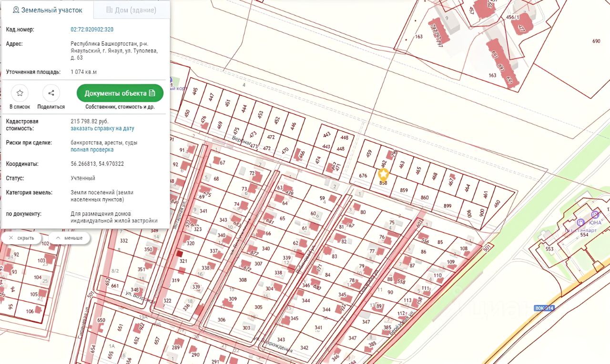Image resolution: width=610 pixels, height=364 pixels.
Task: Click the заказать справку на дату link
Action: [102, 129]
